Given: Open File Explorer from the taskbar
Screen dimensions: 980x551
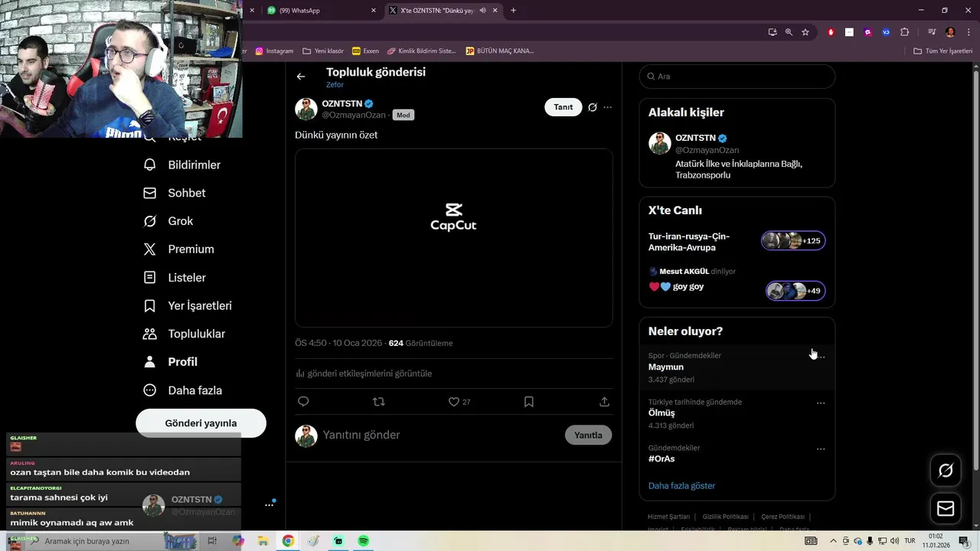Looking at the screenshot, I should (263, 541).
